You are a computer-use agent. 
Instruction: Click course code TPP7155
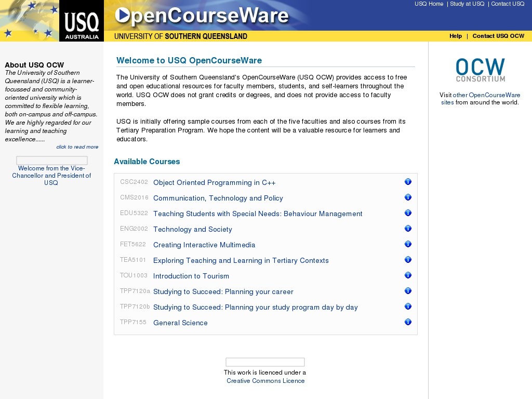point(133,322)
